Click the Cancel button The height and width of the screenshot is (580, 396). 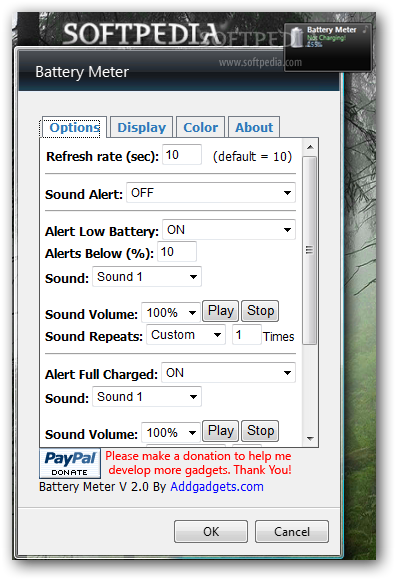pyautogui.click(x=292, y=532)
